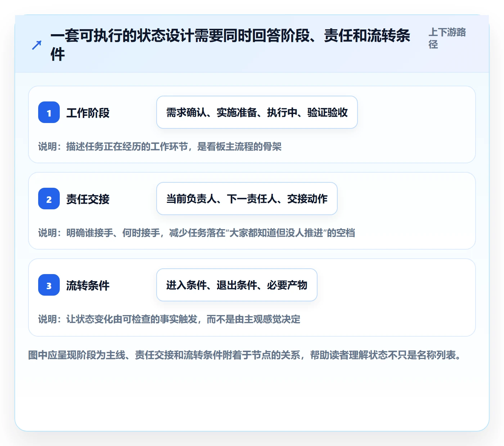Screen dimensions: 504x446
Task: Click the 当前负责人、下一责任人、交接动作 pill
Action: [247, 199]
